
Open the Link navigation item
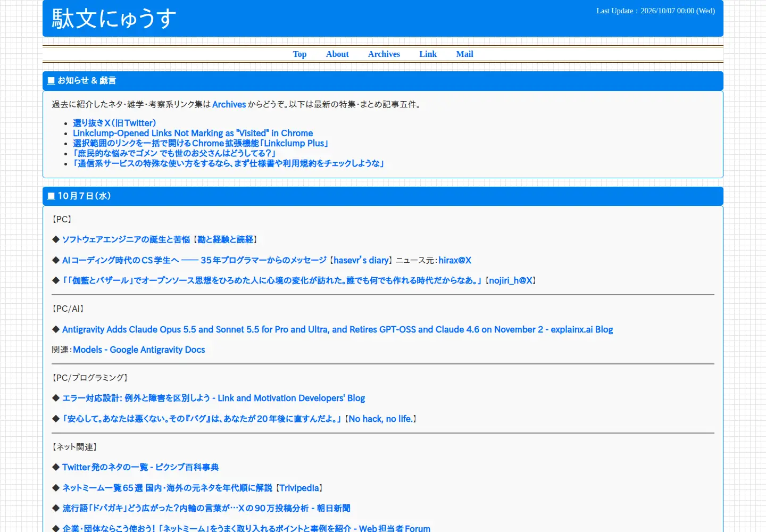[x=428, y=54]
